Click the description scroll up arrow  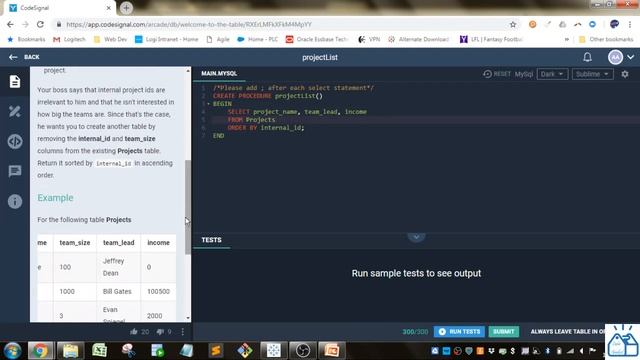pos(188,71)
